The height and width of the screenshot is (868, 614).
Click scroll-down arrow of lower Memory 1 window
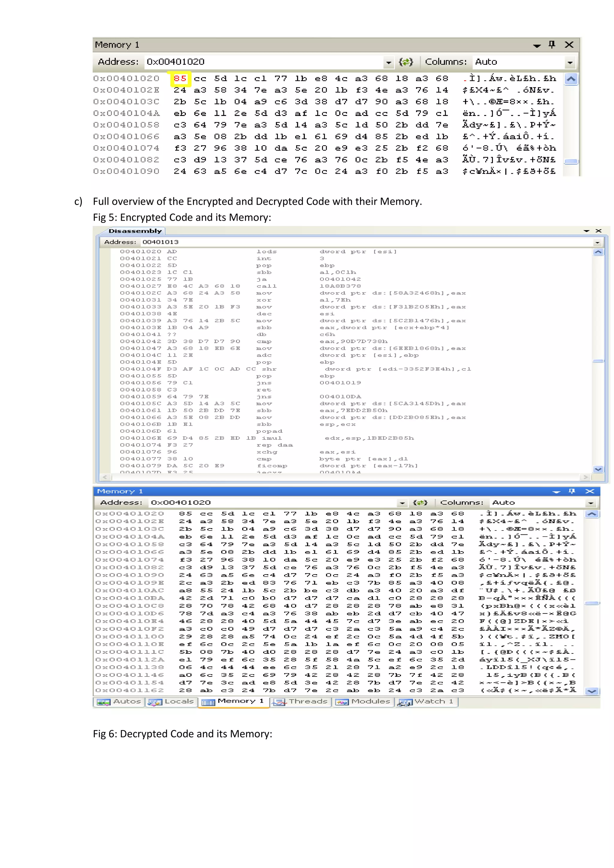point(592,691)
